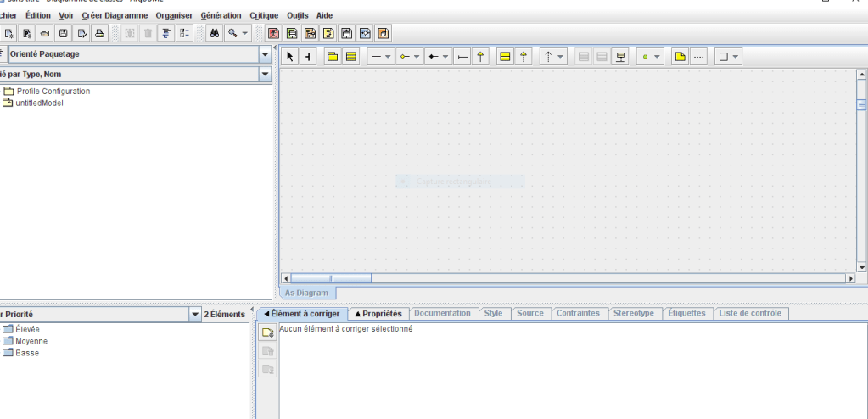Viewport: 868px width, 419px height.
Task: Open the rectangle shape tool dropdown
Action: pos(728,57)
